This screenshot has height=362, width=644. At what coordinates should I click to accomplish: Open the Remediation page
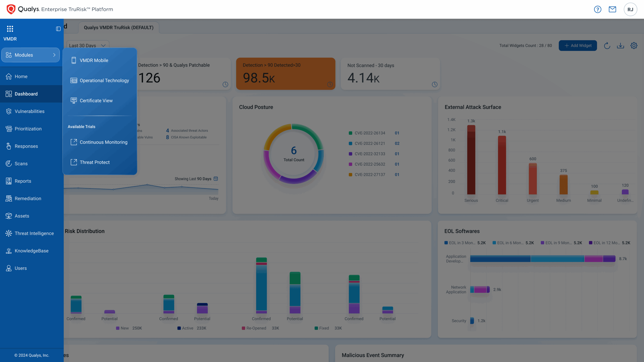point(31,198)
